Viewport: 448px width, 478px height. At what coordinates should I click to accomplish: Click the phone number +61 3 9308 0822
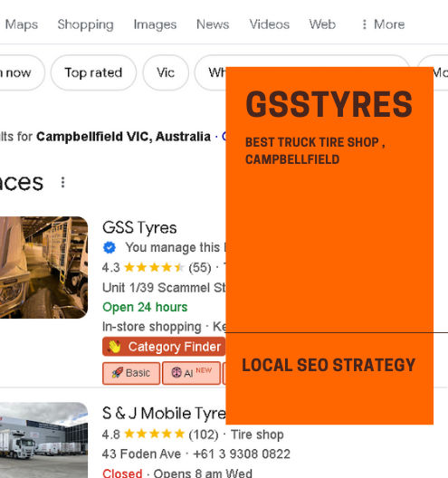pyautogui.click(x=242, y=454)
